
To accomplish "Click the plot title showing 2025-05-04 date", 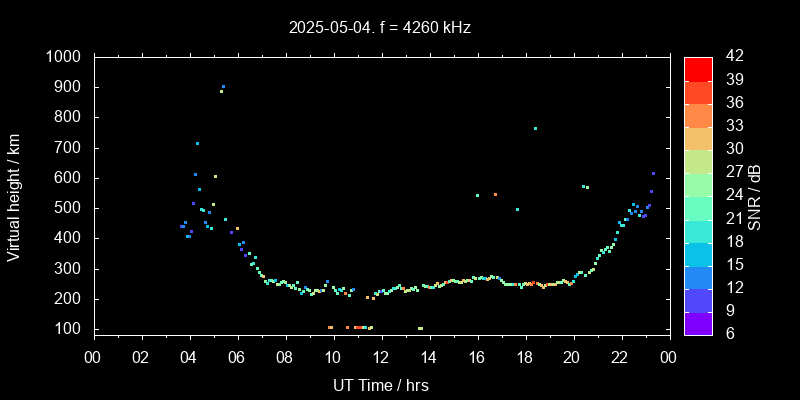I will click(380, 27).
